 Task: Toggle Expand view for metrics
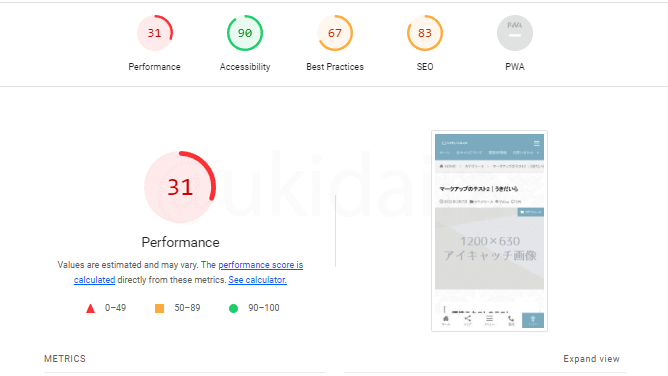coord(591,359)
